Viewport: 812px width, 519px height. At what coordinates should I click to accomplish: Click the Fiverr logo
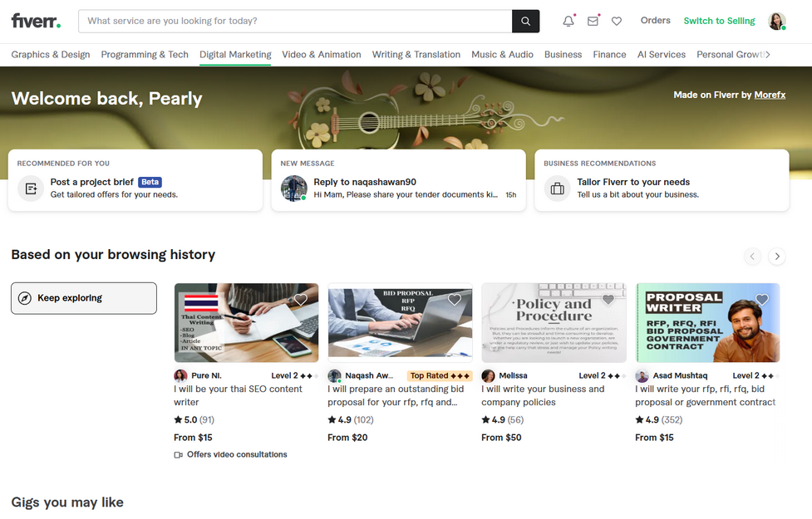pos(36,21)
